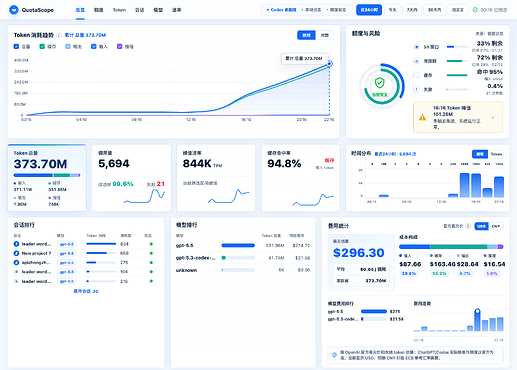Select the inactive white mode button in Token trend card

(325, 35)
